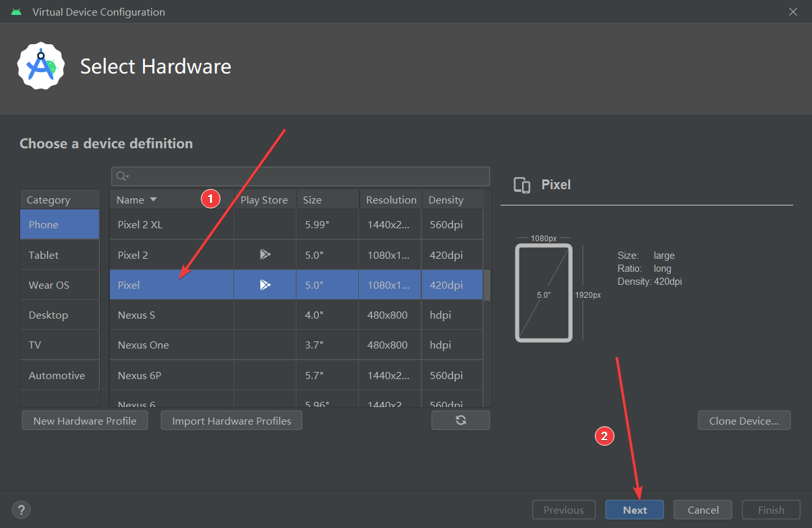Select the Desktop category
Viewport: 812px width, 528px height.
(60, 315)
